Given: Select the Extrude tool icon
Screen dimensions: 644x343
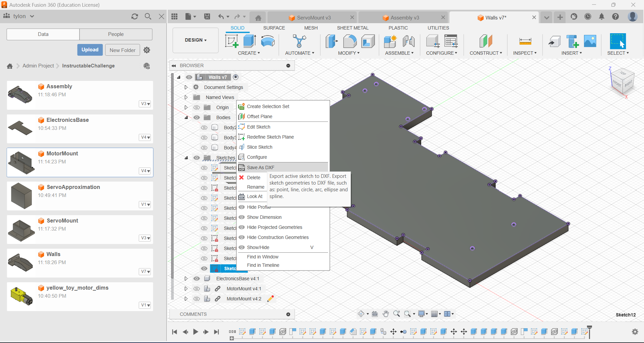Looking at the screenshot, I should tap(250, 41).
